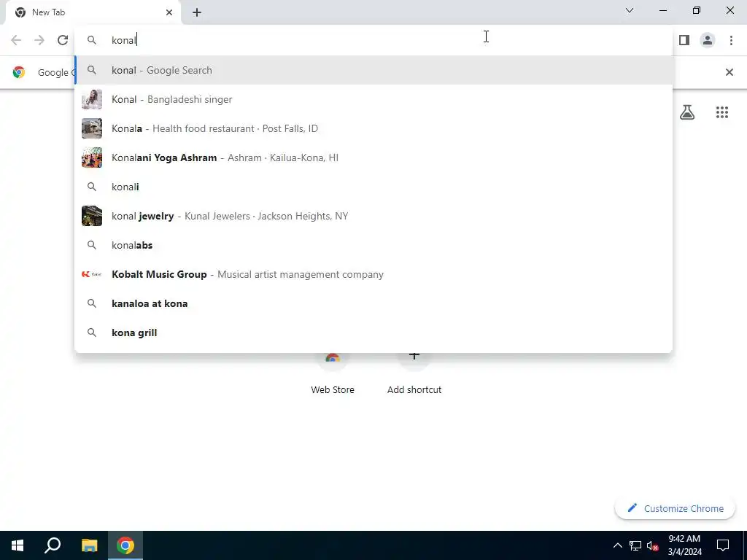Select 'konal - Google Search' suggestion
Screen dimensions: 747x560
(373, 70)
